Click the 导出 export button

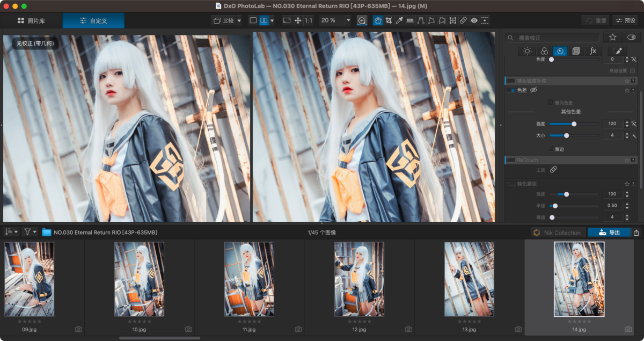click(609, 233)
